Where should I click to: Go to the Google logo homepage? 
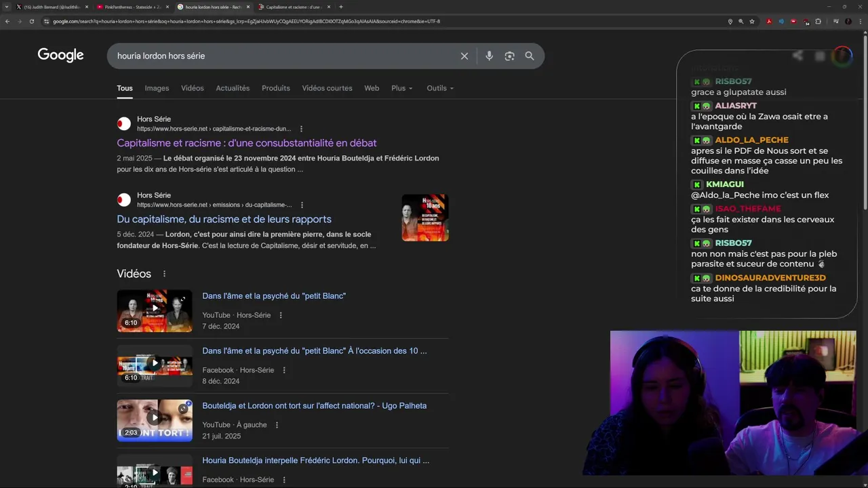[60, 56]
